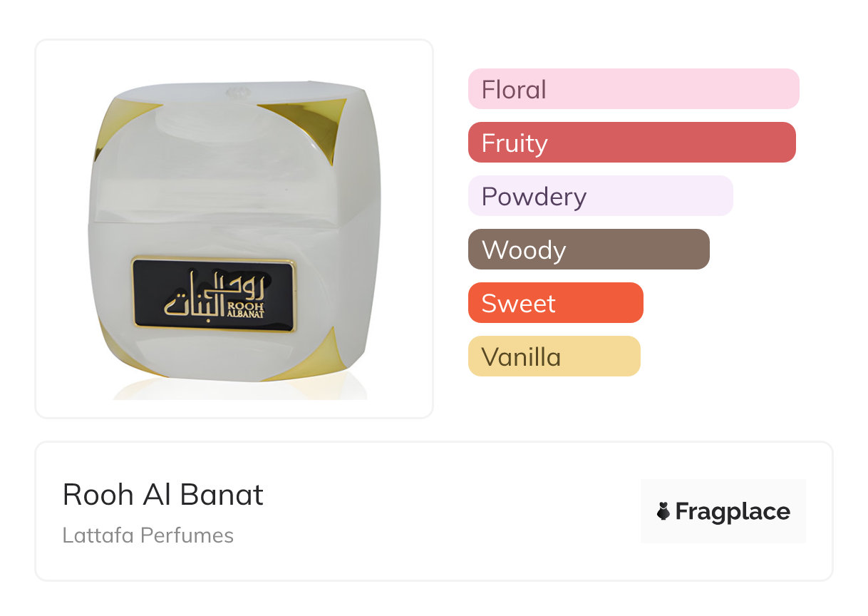The width and height of the screenshot is (868, 616).
Task: Click the bottle reflection below the perfume
Action: point(239,389)
